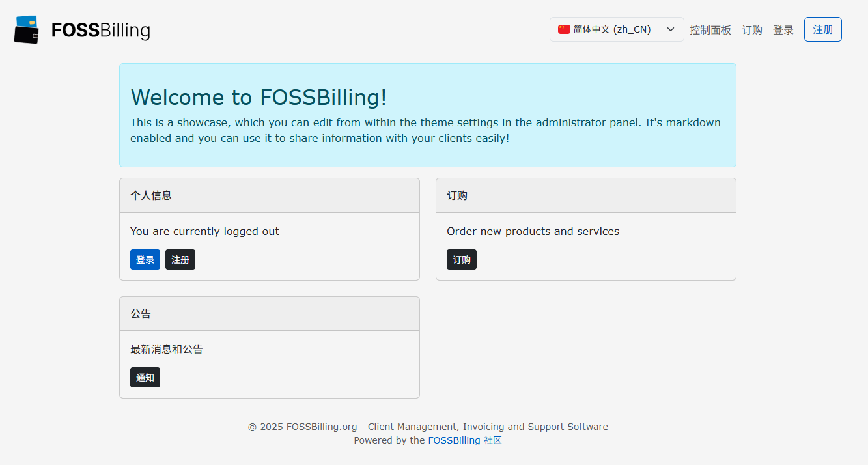Select 登录 in the top navigation bar
The image size is (868, 465).
point(783,30)
